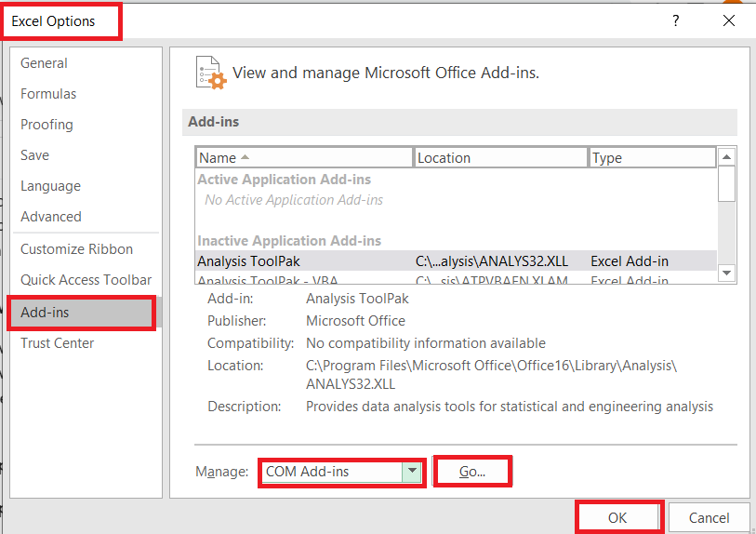This screenshot has width=756, height=534.
Task: Open the Manage COM Add-ins dropdown arrow
Action: pos(411,472)
